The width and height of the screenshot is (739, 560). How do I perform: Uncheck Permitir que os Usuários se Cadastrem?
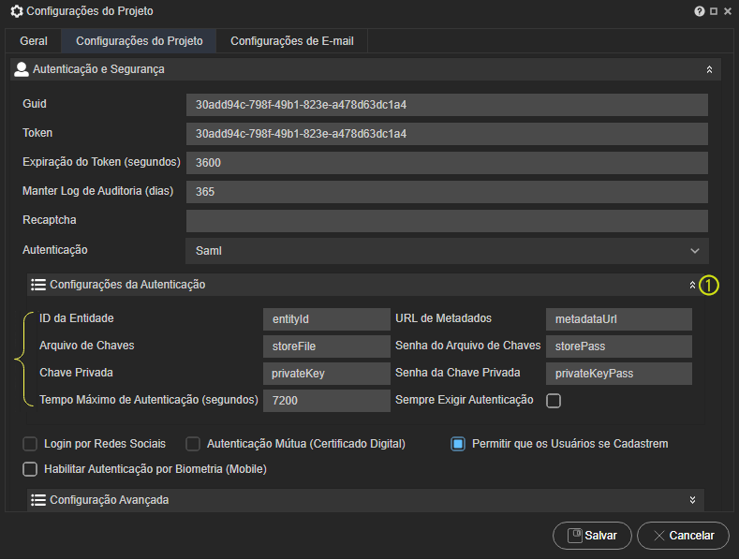[x=458, y=444]
